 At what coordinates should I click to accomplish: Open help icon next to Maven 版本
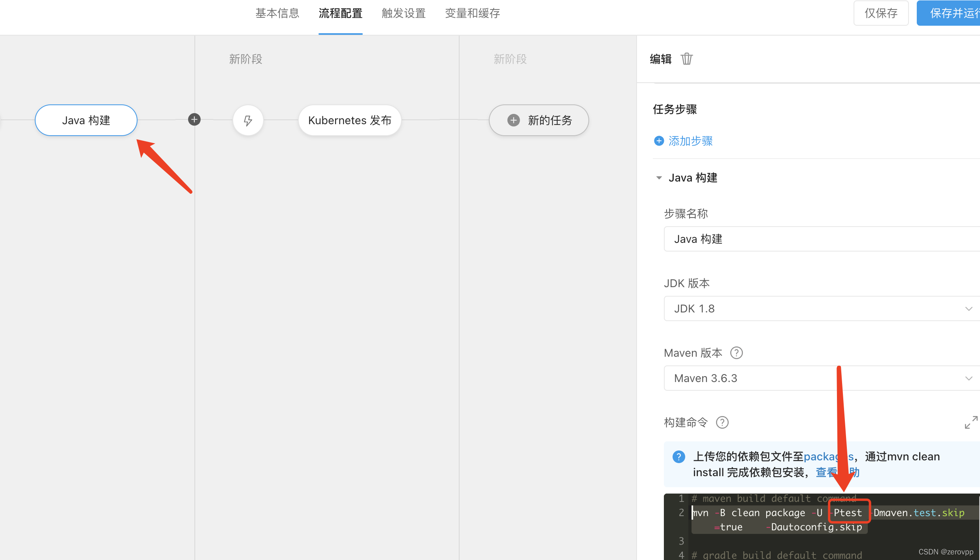coord(736,353)
